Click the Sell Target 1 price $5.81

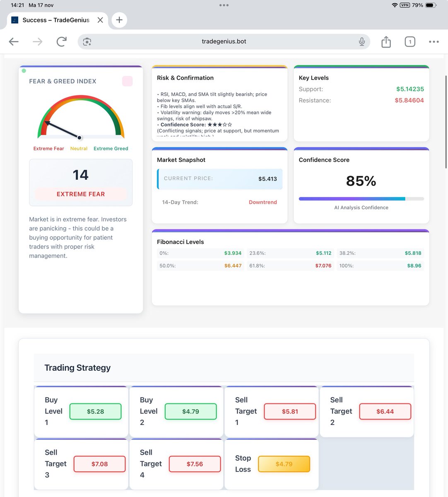coord(290,411)
